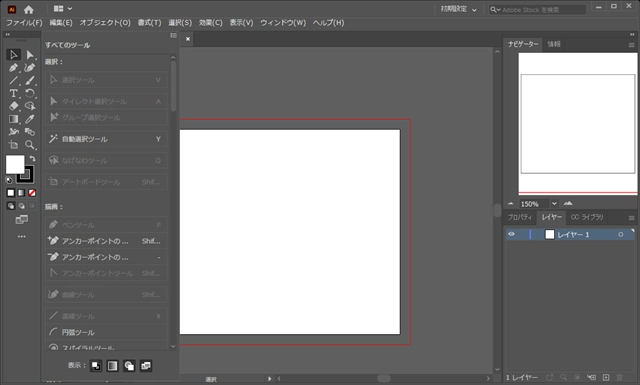This screenshot has height=385, width=640.
Task: Add 円弧ツール from All Tools list
Action: 106,332
